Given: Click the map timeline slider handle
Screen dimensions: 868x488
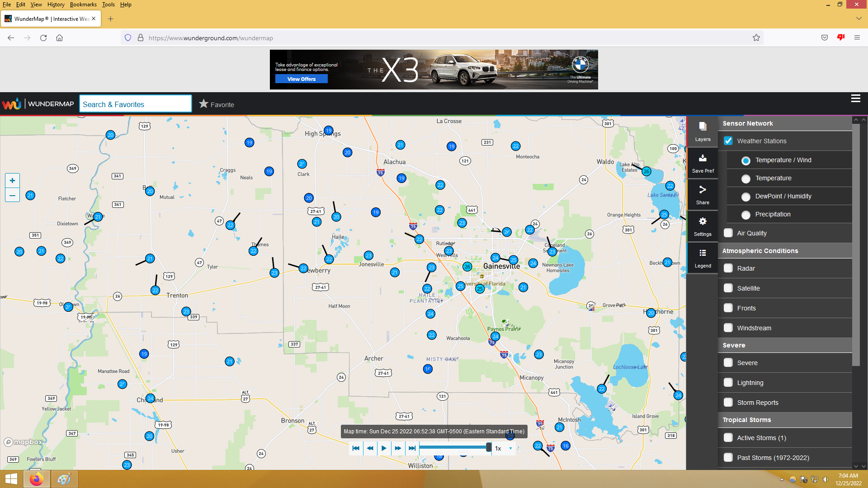Looking at the screenshot, I should pos(489,447).
